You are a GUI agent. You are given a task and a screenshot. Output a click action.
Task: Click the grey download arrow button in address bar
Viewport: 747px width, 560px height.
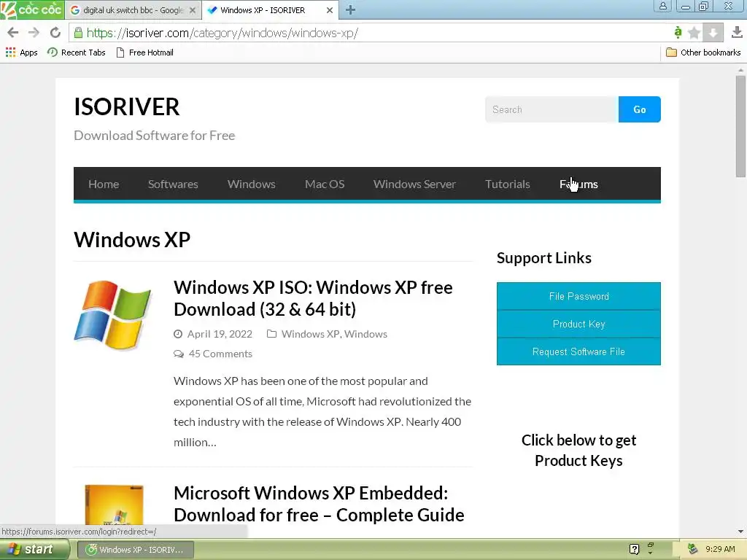pos(713,32)
